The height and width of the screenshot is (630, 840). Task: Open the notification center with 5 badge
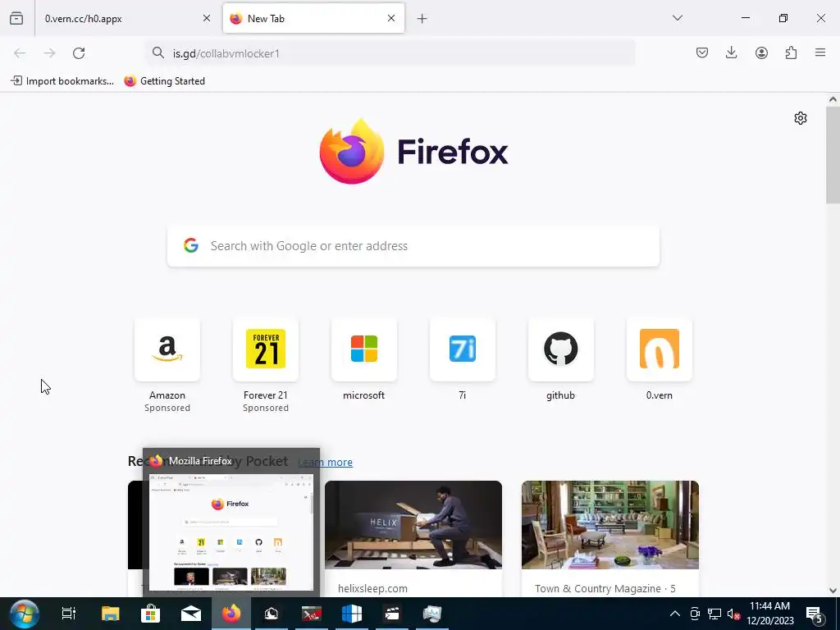click(x=815, y=614)
